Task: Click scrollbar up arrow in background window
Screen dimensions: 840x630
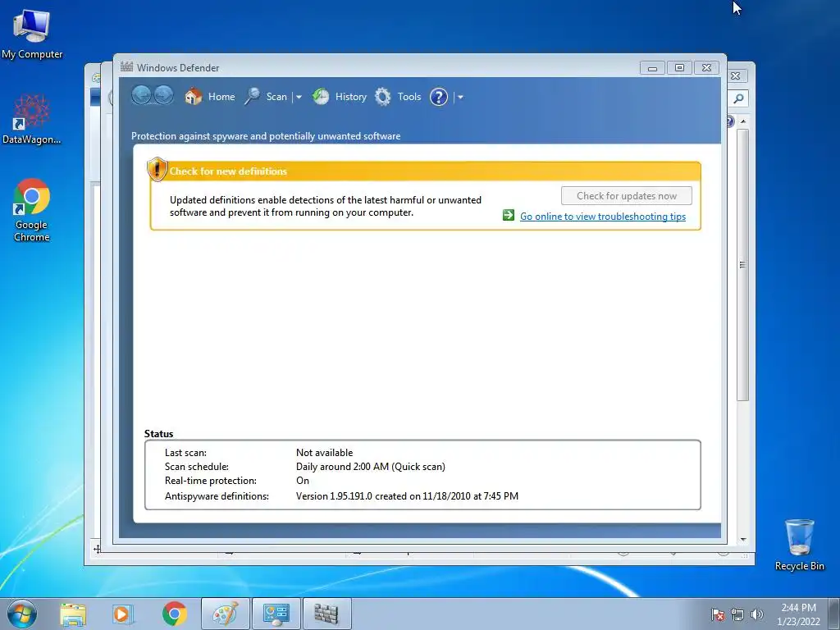Action: pos(743,121)
